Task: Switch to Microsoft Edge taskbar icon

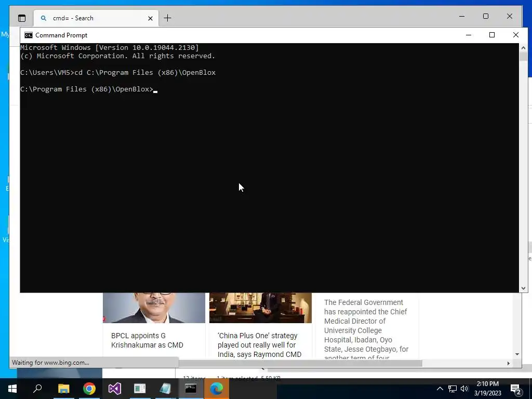Action: coord(217,389)
